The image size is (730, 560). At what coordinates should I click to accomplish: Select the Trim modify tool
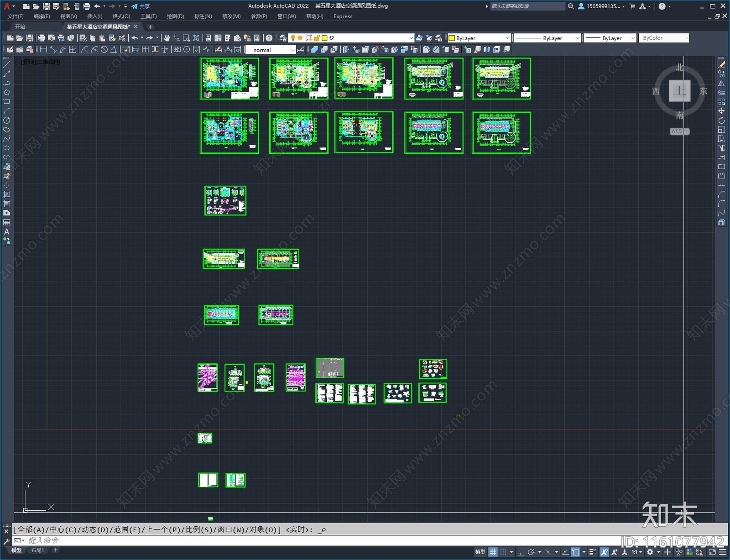[x=721, y=148]
